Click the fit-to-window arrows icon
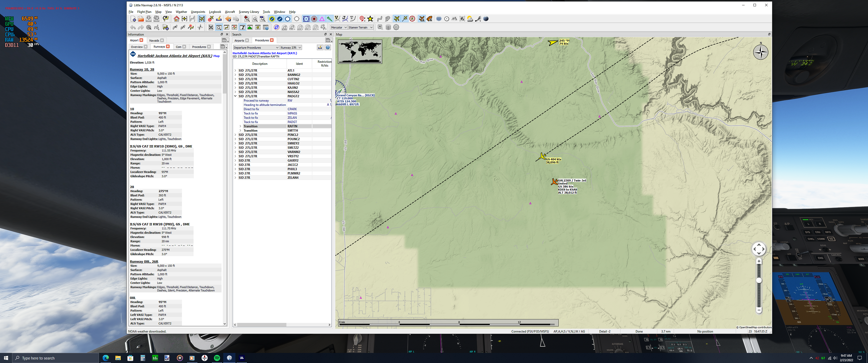Image resolution: width=868 pixels, height=363 pixels. [211, 28]
